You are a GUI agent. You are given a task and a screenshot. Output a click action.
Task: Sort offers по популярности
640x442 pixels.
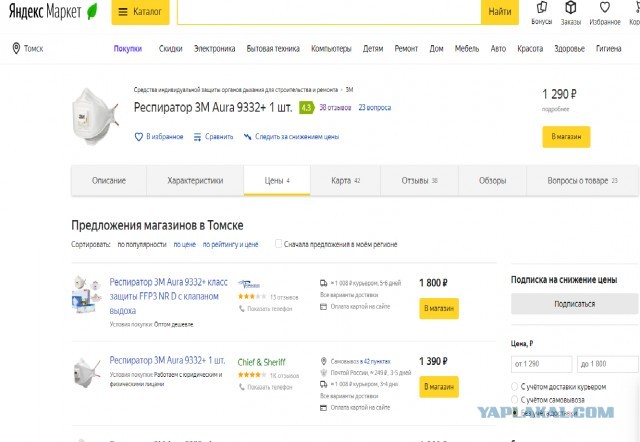point(142,244)
